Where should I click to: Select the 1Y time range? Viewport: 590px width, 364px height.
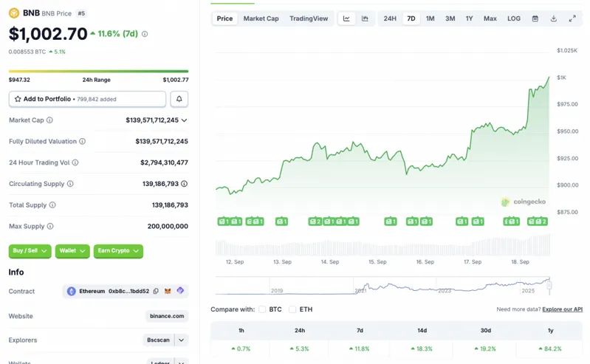(469, 18)
